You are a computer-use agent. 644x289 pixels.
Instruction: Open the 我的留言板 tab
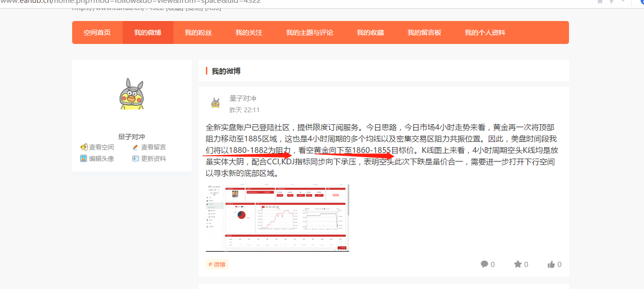[424, 32]
